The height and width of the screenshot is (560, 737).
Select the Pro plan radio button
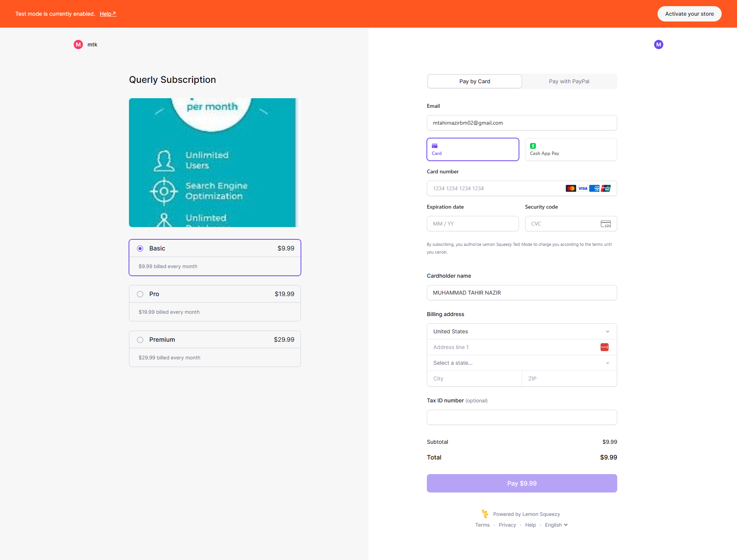pos(140,294)
